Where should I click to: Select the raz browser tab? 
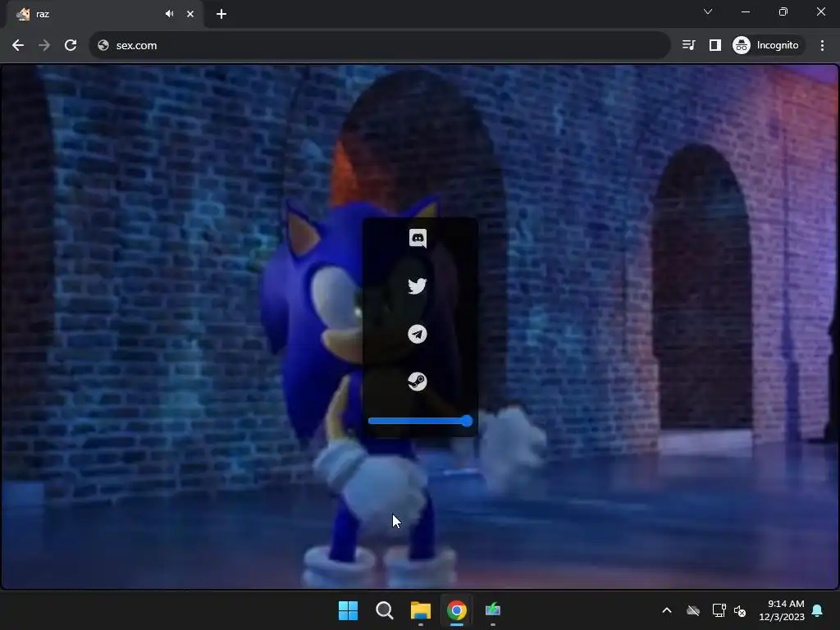pyautogui.click(x=106, y=14)
